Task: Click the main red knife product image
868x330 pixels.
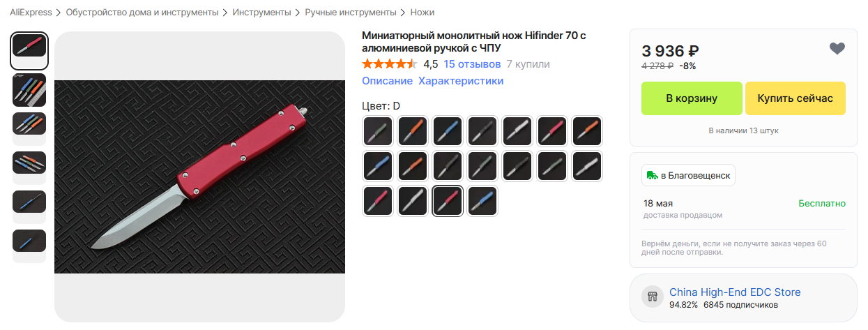Action: pos(200,177)
